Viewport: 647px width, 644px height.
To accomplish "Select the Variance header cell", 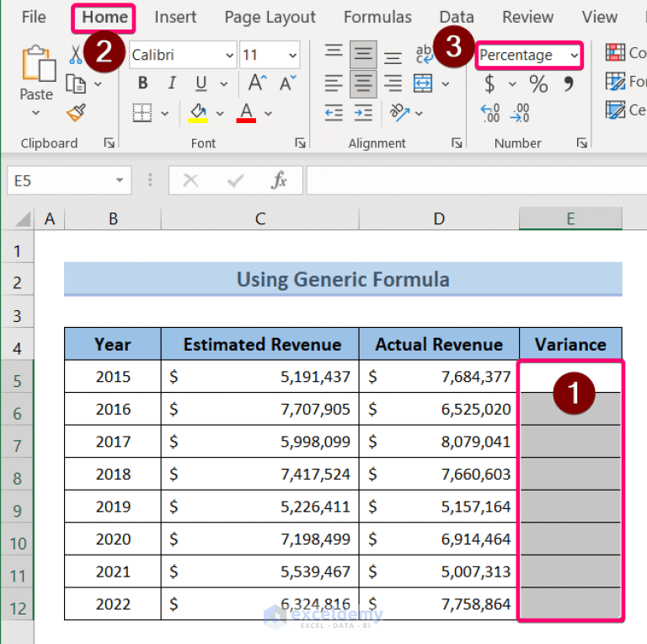I will 570,344.
